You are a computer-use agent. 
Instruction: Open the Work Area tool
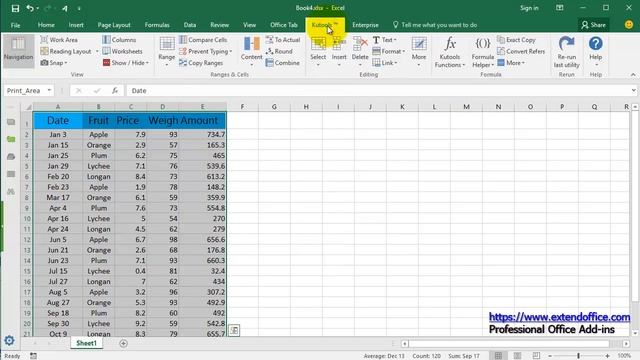[x=59, y=40]
